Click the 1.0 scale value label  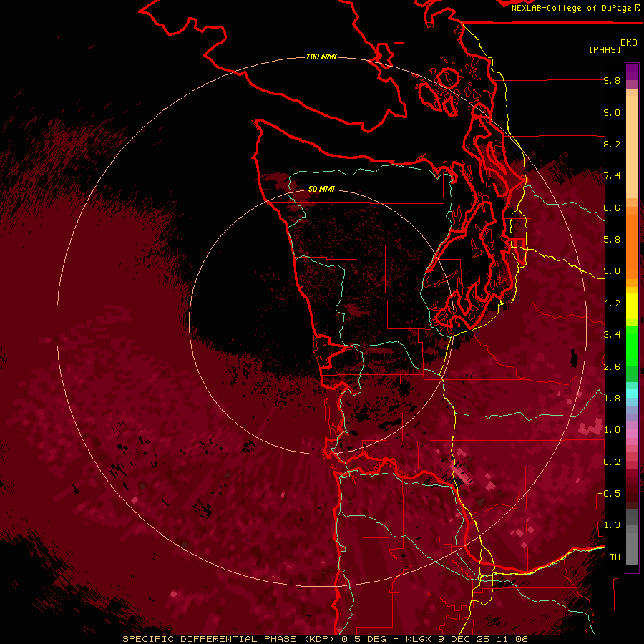[x=612, y=430]
